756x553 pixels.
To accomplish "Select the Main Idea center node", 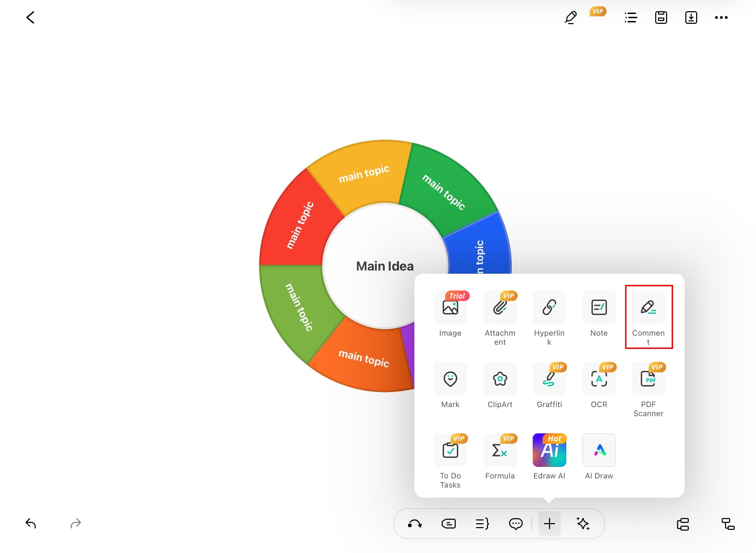I will pyautogui.click(x=384, y=266).
